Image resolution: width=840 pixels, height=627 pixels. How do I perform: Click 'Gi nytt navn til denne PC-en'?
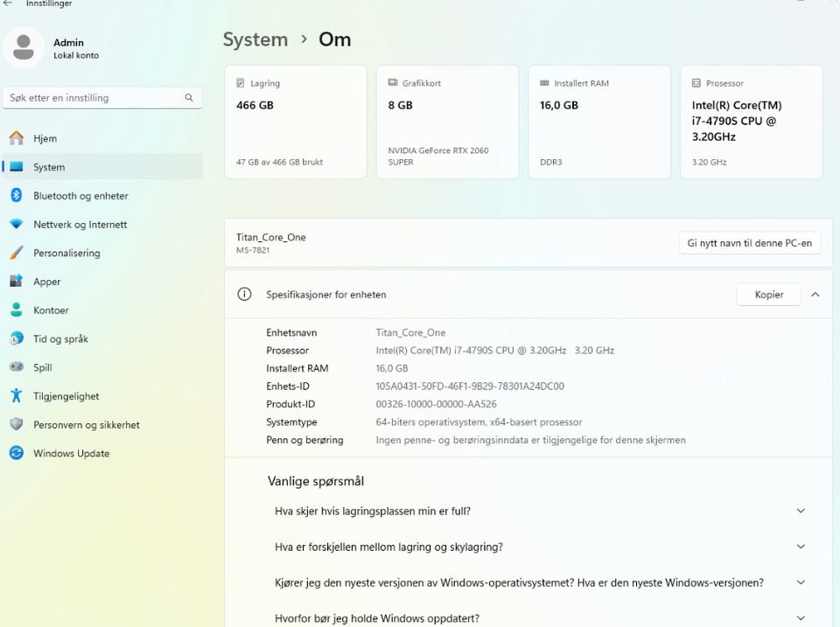750,243
